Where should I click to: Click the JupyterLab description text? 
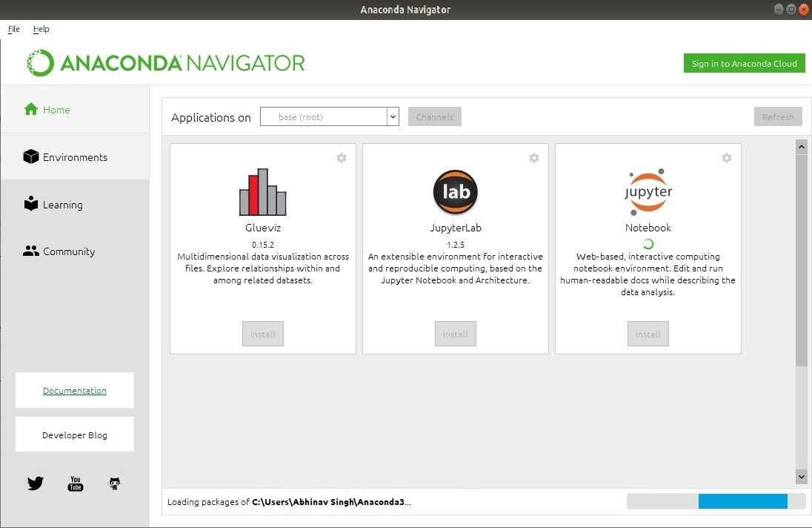tap(455, 268)
